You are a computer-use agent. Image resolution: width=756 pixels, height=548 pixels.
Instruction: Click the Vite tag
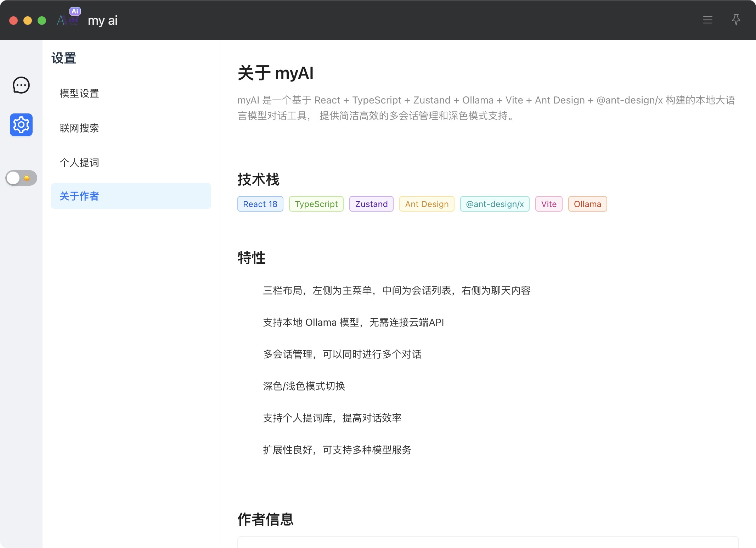(x=549, y=204)
